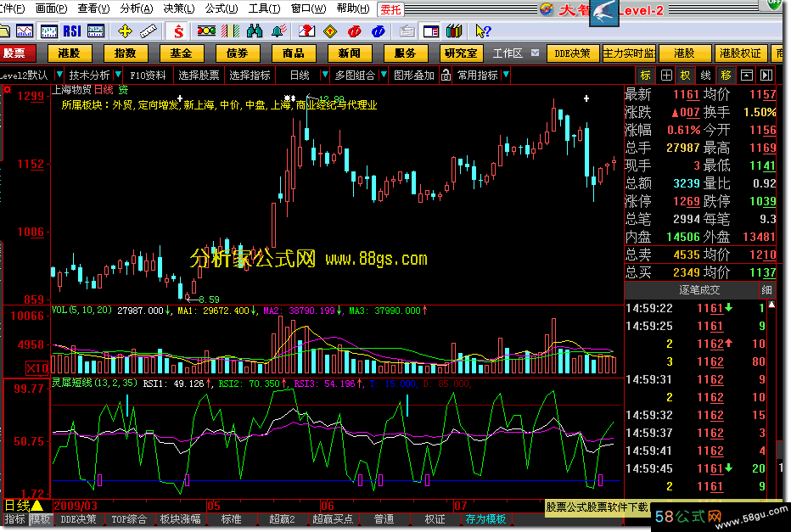The height and width of the screenshot is (532, 791).
Task: Click the binoculars search icon
Action: [x=255, y=31]
